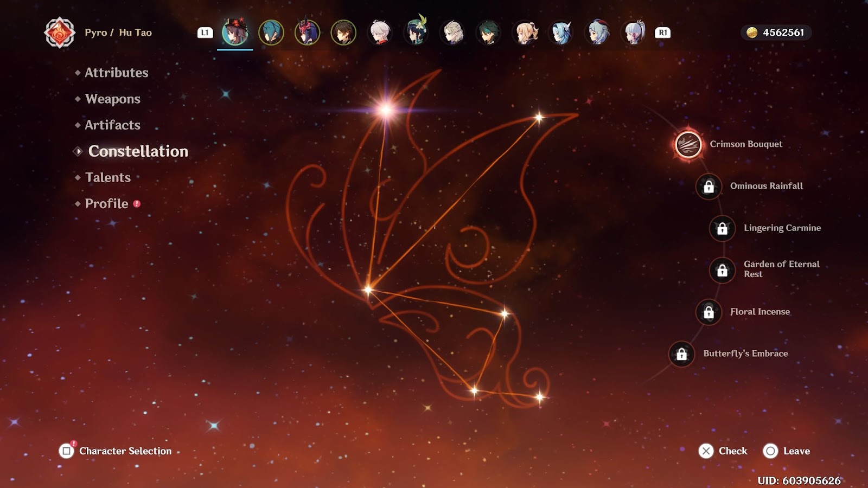This screenshot has width=868, height=488.
Task: Click the Check label
Action: (733, 451)
